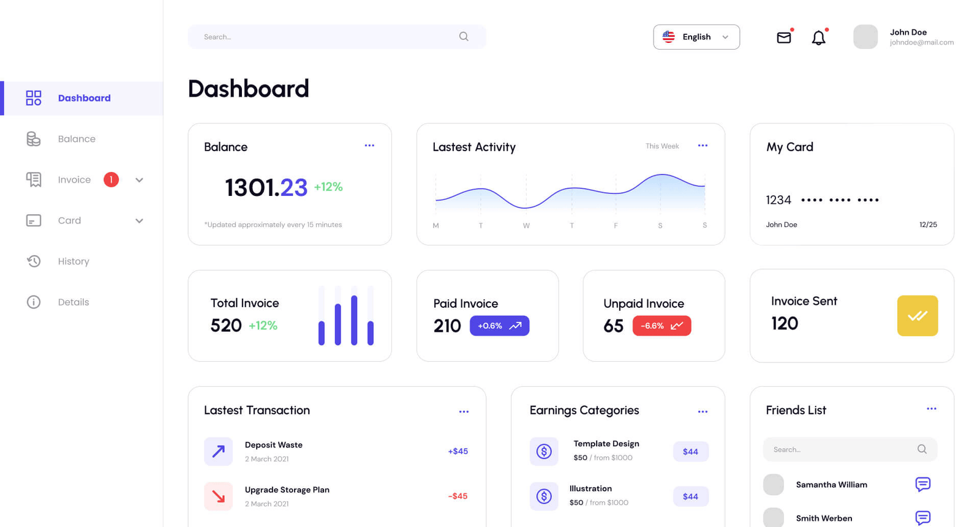Go to History in the sidebar
The height and width of the screenshot is (527, 980).
click(x=73, y=261)
